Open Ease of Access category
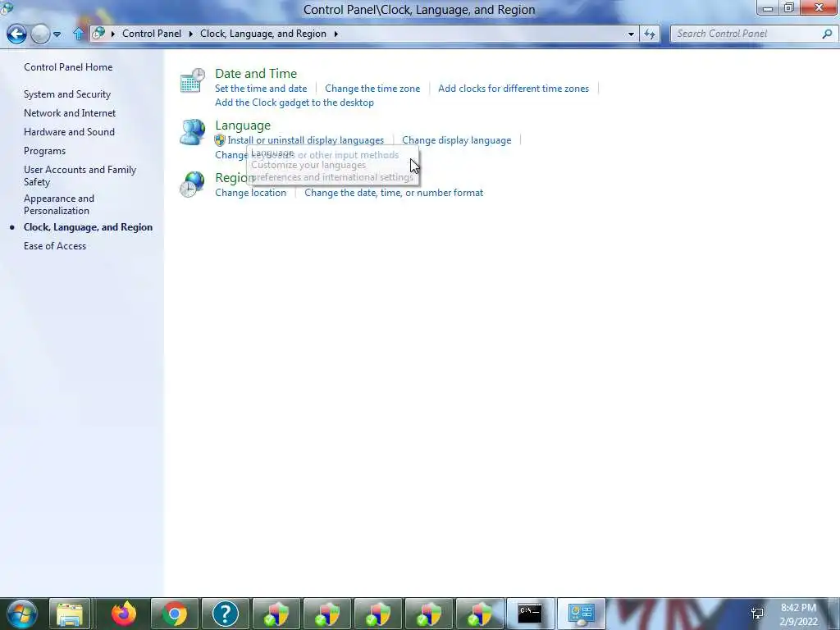The width and height of the screenshot is (840, 630). click(x=55, y=246)
